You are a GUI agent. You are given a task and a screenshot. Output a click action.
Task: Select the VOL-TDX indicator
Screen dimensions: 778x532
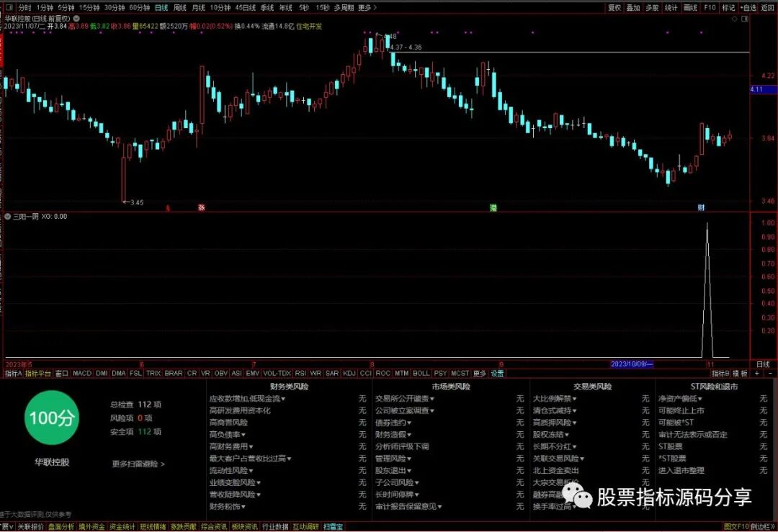277,374
